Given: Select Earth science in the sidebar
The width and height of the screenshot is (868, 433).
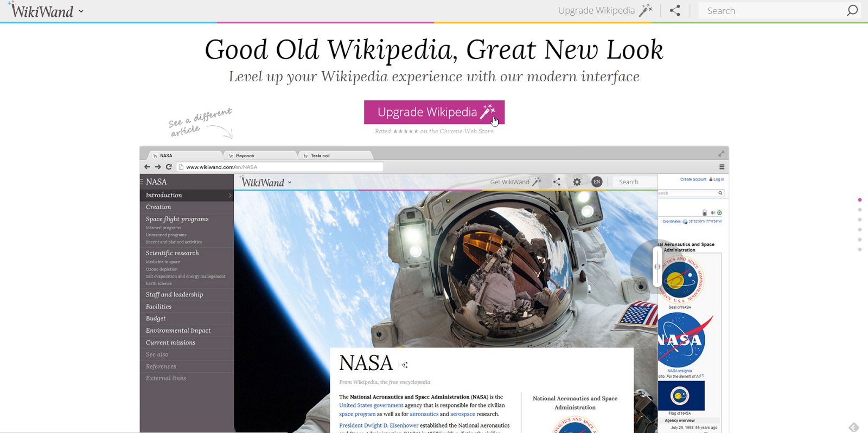Looking at the screenshot, I should (x=159, y=283).
